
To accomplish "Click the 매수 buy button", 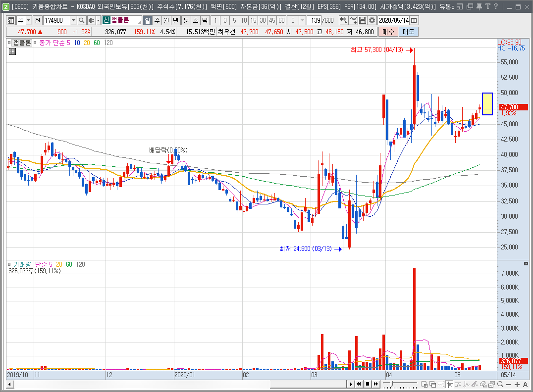I will coord(388,32).
